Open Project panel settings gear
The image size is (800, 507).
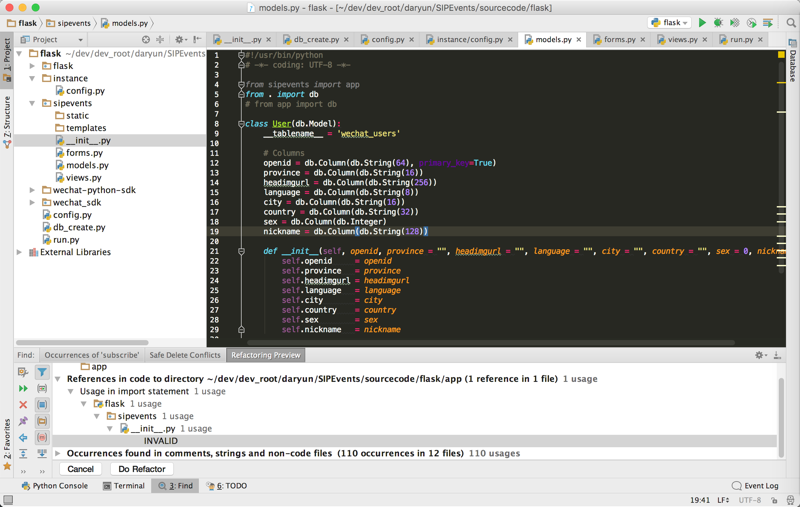[x=180, y=40]
